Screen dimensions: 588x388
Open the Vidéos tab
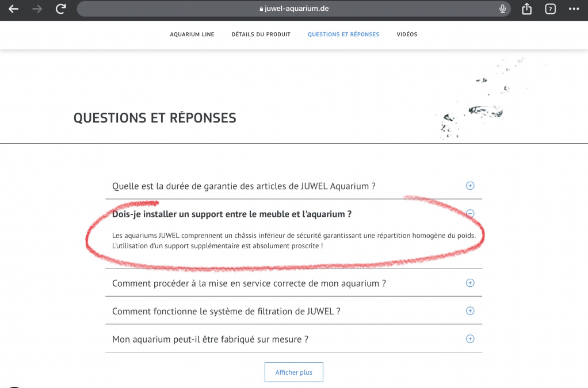click(407, 34)
